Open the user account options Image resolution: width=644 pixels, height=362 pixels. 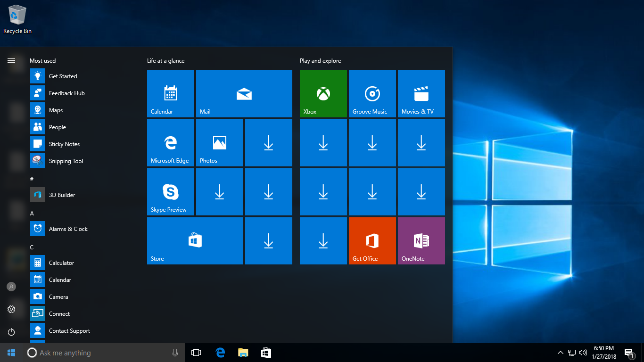[11, 287]
